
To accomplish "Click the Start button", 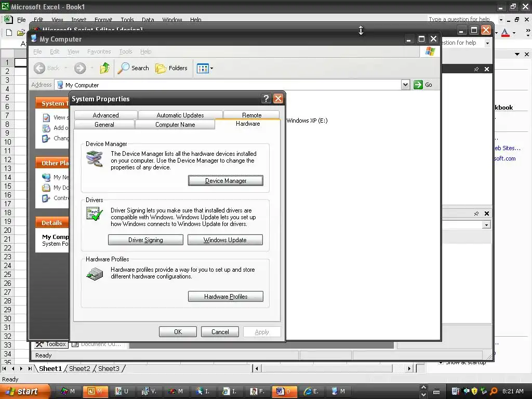I will tap(24, 391).
